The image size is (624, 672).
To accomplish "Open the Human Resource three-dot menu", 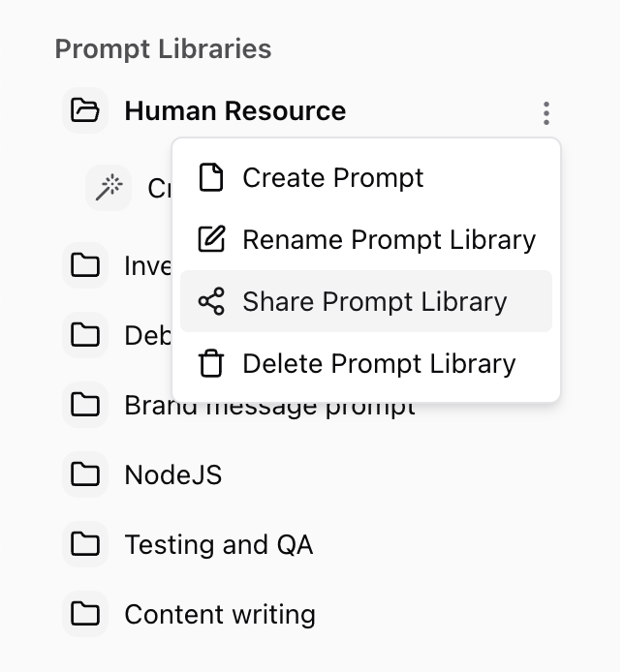I will 546,113.
